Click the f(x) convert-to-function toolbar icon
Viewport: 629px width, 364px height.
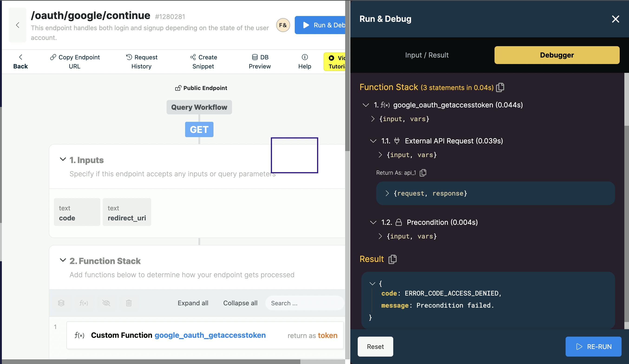pos(84,303)
